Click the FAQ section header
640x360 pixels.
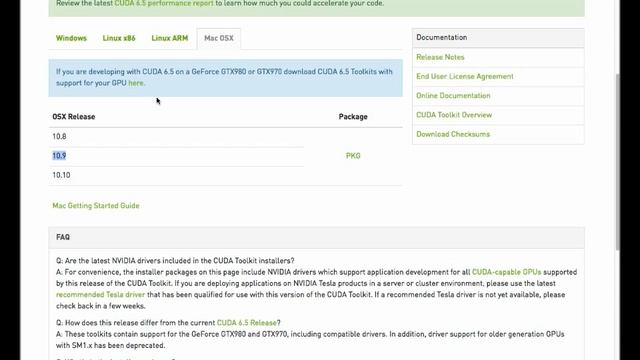(316, 237)
